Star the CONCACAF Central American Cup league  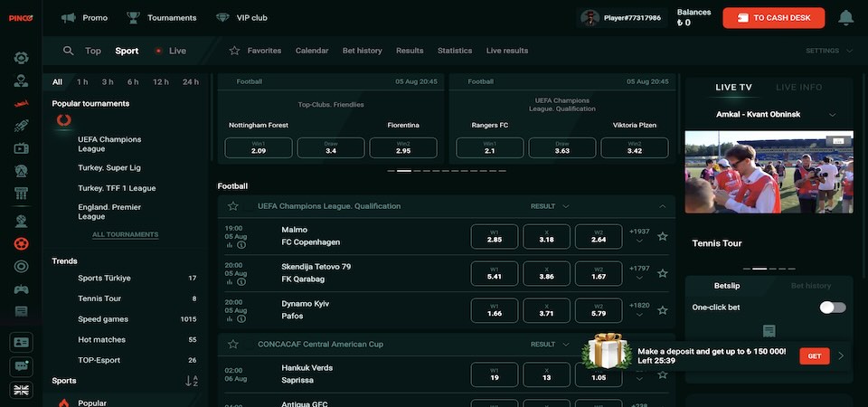[x=233, y=344]
